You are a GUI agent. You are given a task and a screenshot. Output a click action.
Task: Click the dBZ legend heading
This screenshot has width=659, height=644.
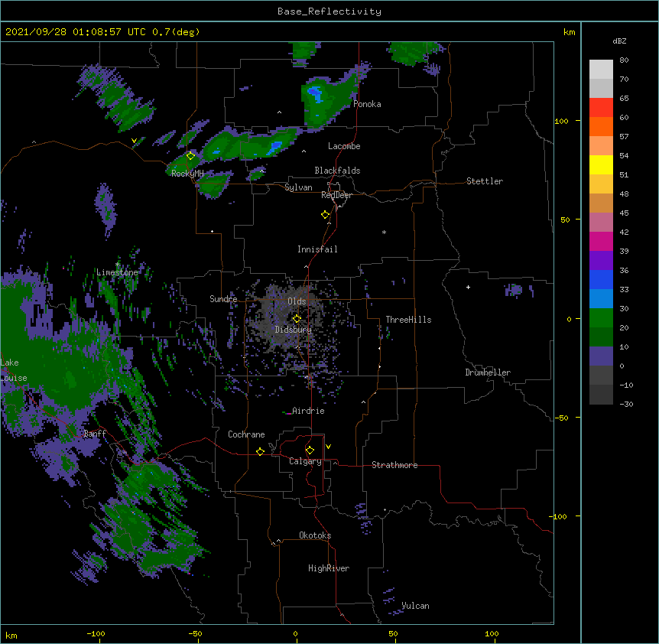tap(619, 41)
